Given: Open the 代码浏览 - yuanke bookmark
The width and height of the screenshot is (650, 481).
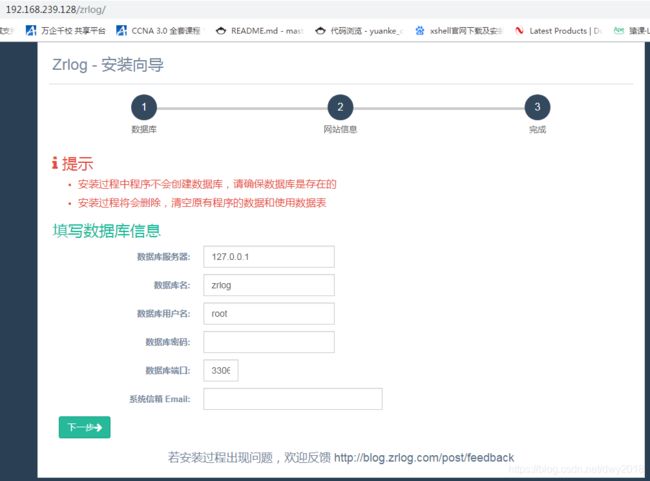Looking at the screenshot, I should pos(359,31).
